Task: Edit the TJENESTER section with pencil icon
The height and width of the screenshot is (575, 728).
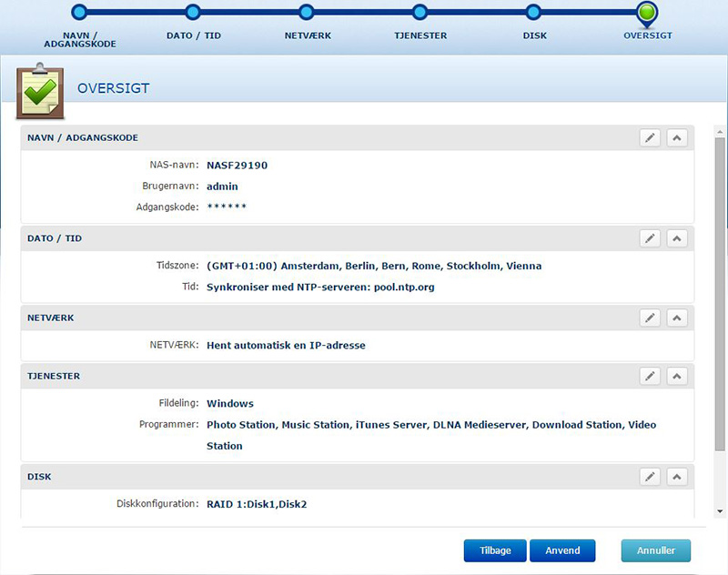Action: click(x=650, y=376)
